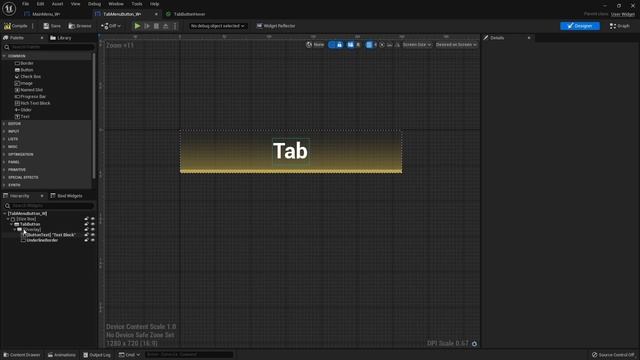Select the TabButton item in hierarchy

click(x=28, y=224)
